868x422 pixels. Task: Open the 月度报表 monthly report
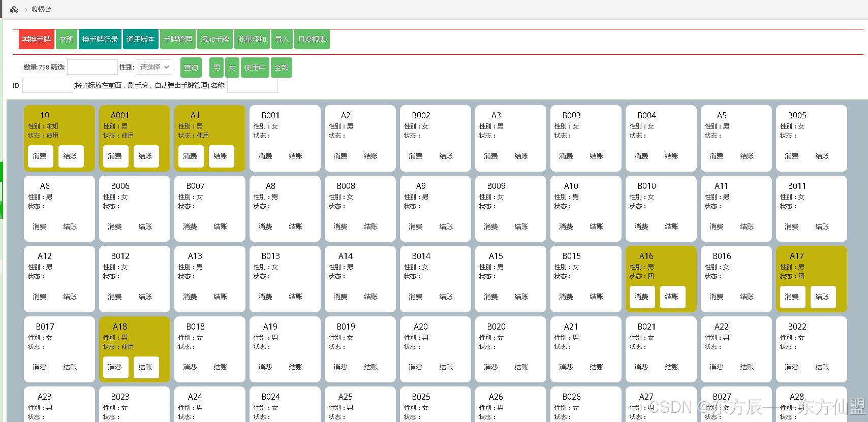(x=312, y=39)
